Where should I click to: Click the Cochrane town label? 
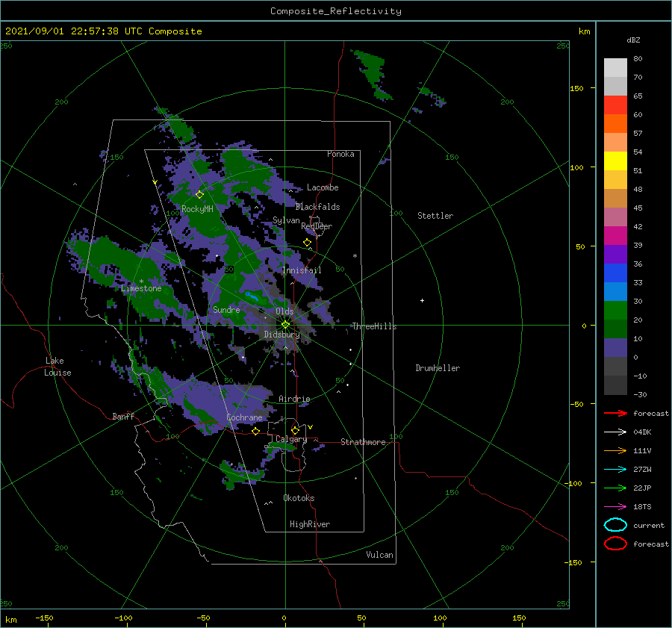244,417
